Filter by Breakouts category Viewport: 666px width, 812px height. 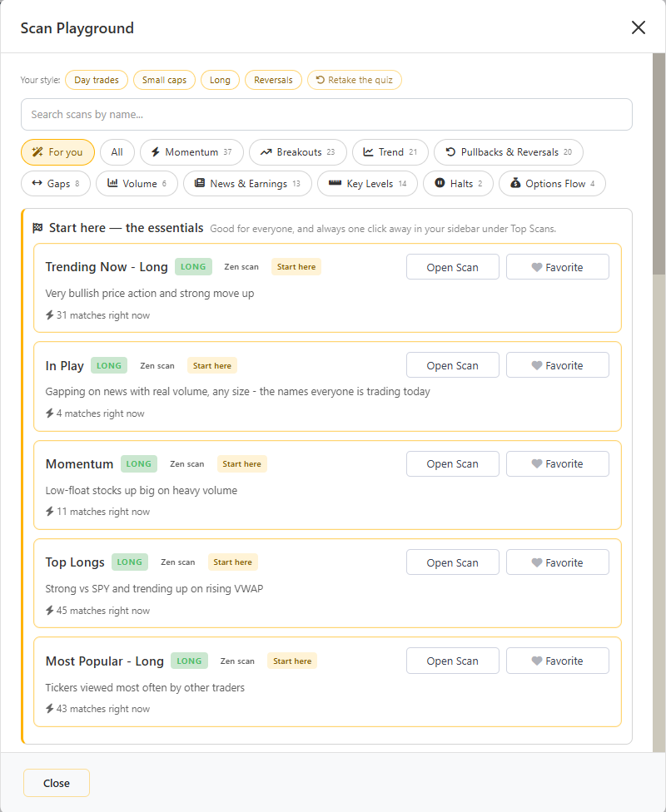298,152
